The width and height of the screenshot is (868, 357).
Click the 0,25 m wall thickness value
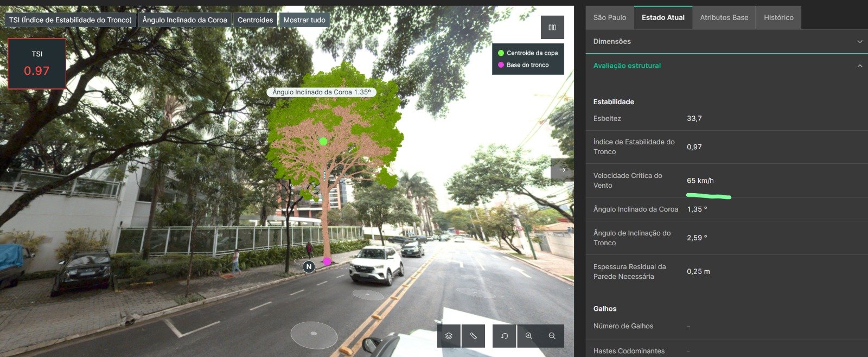698,271
